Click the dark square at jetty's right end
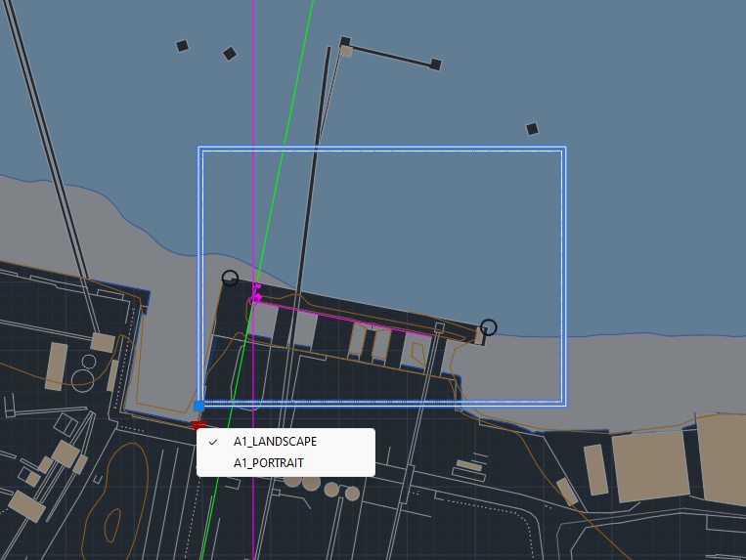The height and width of the screenshot is (560, 746). pyautogui.click(x=436, y=65)
